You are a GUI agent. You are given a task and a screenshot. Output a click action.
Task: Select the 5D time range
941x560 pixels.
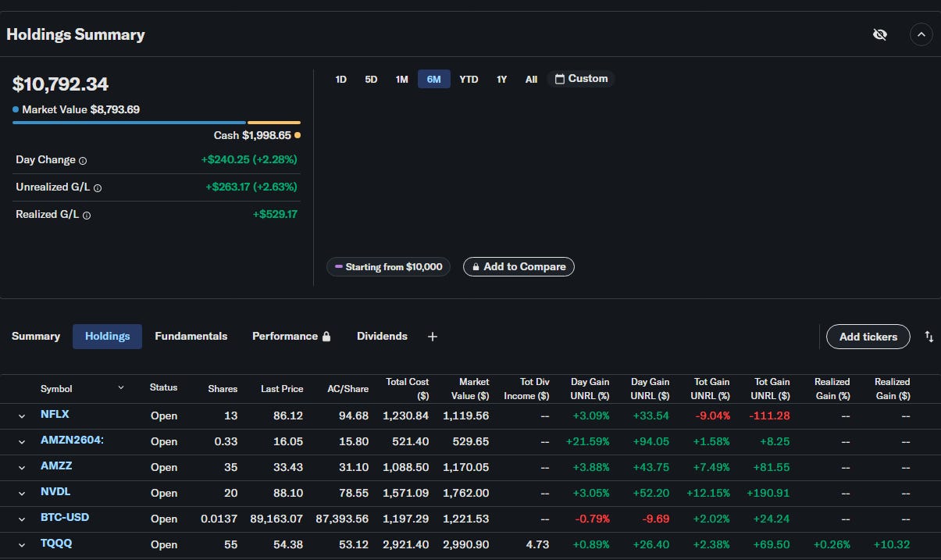click(371, 79)
